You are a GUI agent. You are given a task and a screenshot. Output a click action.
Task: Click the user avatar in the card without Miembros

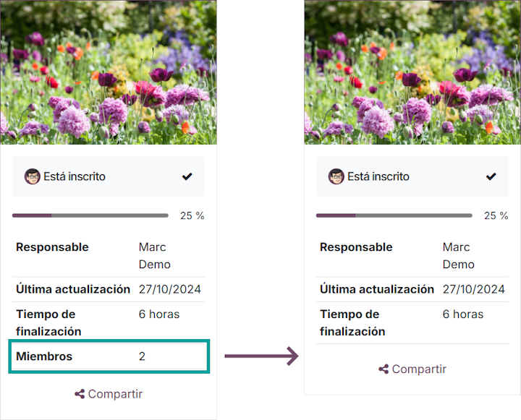click(336, 176)
